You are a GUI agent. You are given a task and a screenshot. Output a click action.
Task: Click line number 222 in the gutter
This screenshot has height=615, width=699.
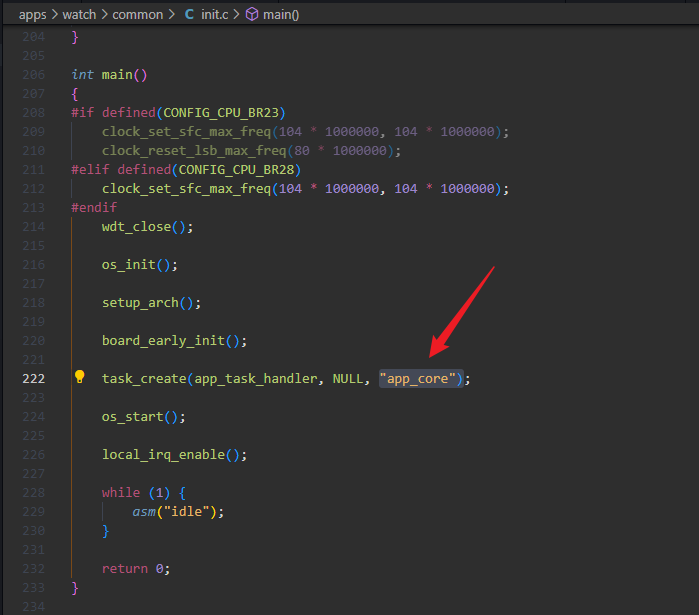[x=33, y=379]
